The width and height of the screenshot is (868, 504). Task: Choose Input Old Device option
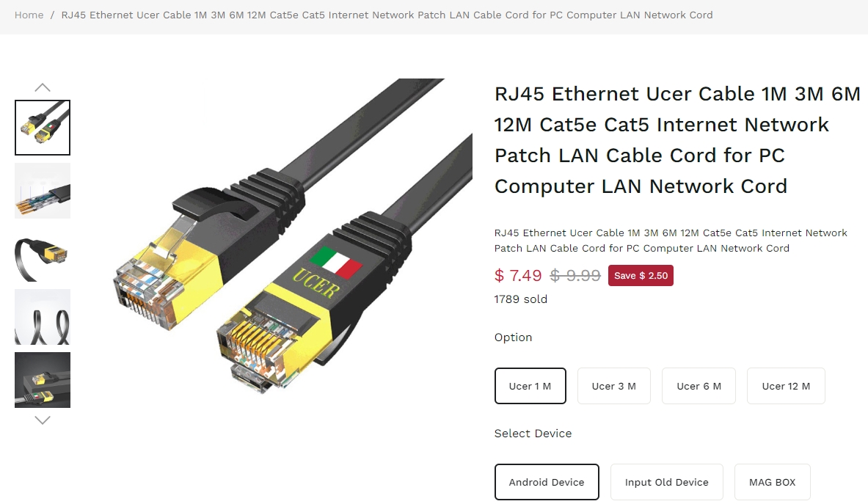click(666, 482)
